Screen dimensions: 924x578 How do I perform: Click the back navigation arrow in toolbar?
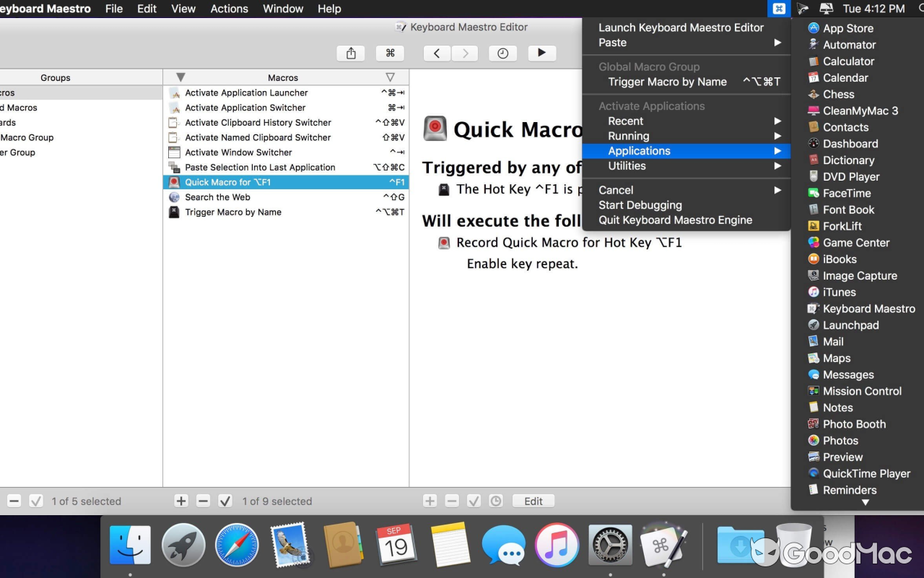click(436, 53)
